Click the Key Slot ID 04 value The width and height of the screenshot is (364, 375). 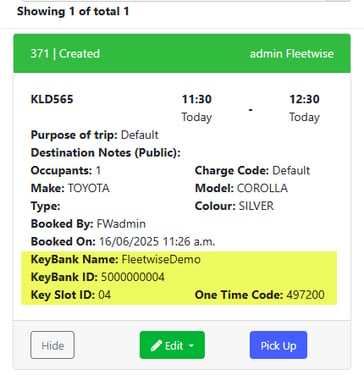(105, 295)
